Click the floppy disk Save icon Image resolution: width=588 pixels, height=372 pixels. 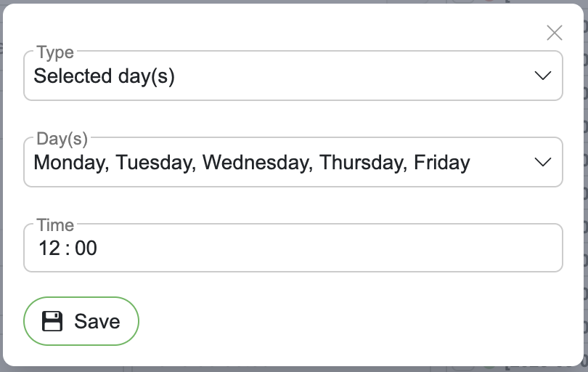[52, 321]
